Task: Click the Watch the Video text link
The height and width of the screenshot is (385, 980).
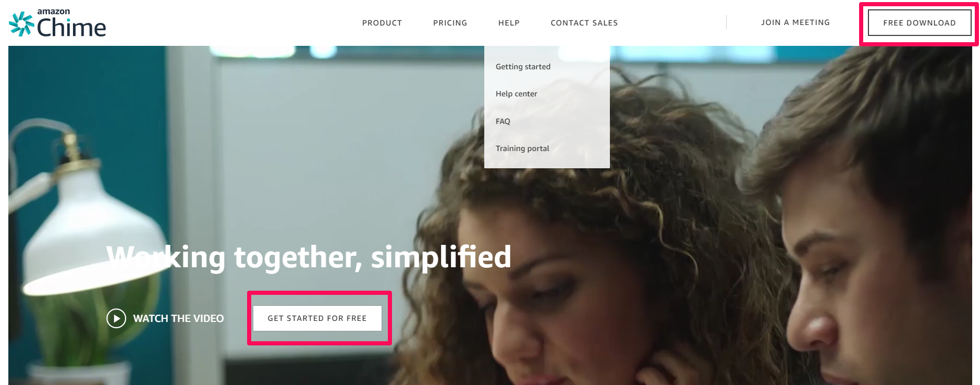Action: click(x=178, y=318)
